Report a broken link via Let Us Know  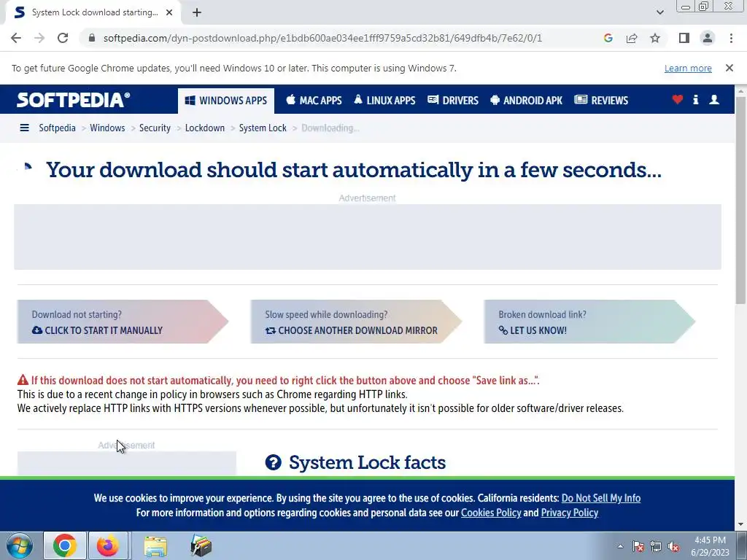coord(589,322)
